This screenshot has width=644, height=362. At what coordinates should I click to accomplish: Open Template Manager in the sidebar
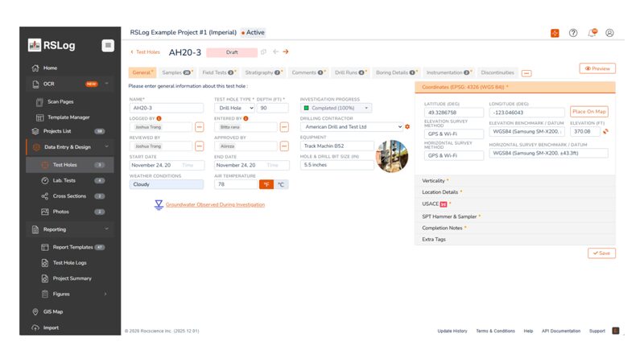pyautogui.click(x=68, y=117)
